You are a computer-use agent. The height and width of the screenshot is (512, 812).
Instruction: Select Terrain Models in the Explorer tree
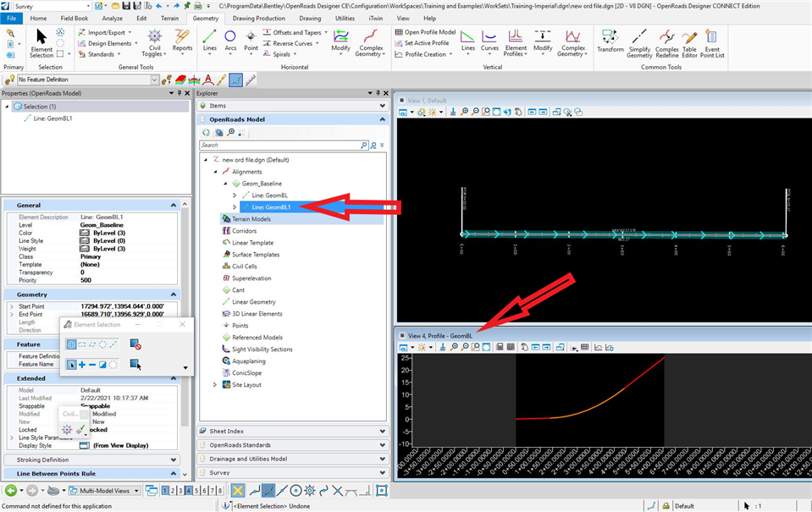251,219
